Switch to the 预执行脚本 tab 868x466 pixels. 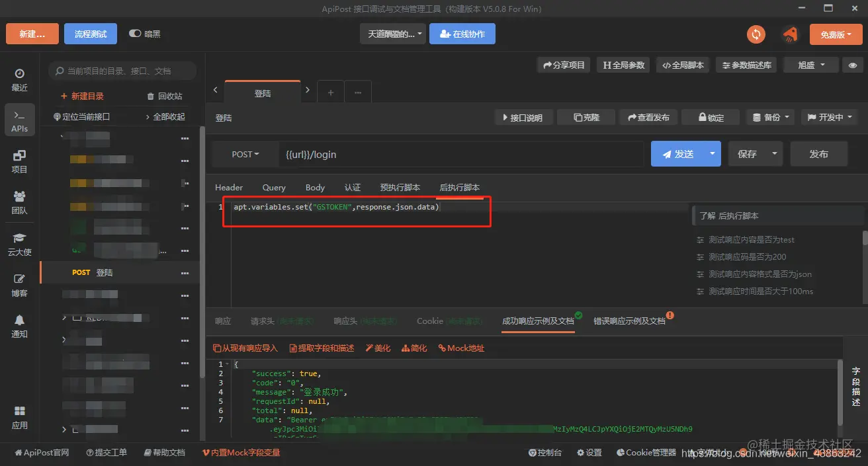400,188
